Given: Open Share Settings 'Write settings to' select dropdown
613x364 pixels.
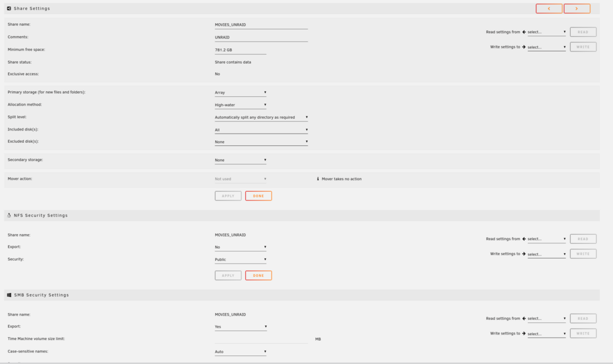Looking at the screenshot, I should 547,47.
